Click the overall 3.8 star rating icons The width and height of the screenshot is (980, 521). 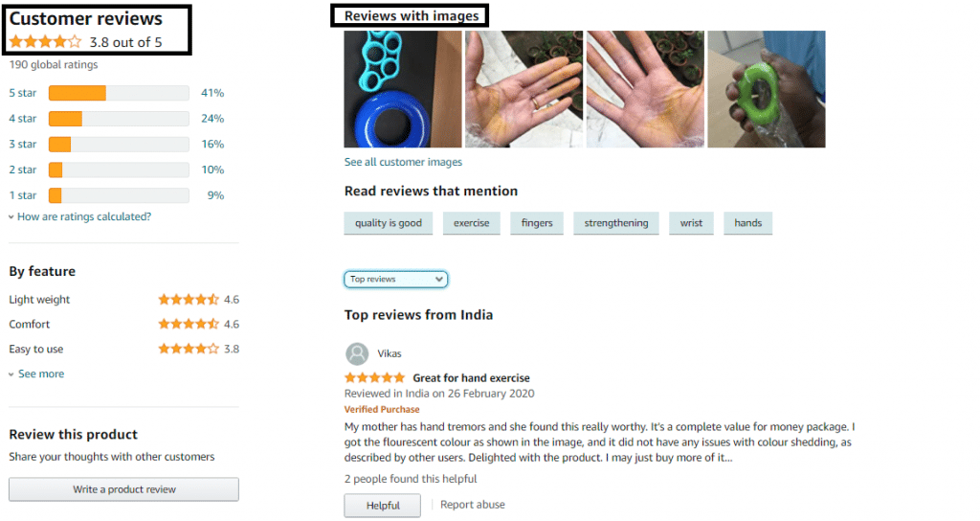click(x=45, y=42)
